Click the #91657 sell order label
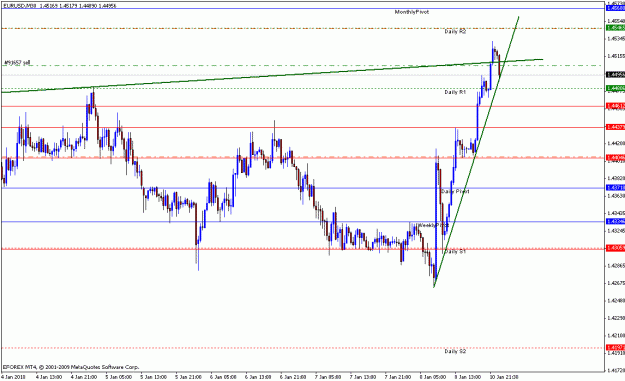 coord(17,63)
